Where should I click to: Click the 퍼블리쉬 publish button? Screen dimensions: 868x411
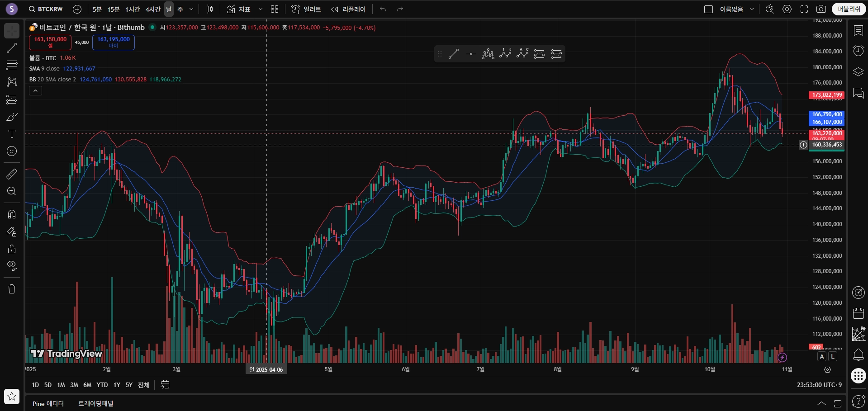(849, 9)
